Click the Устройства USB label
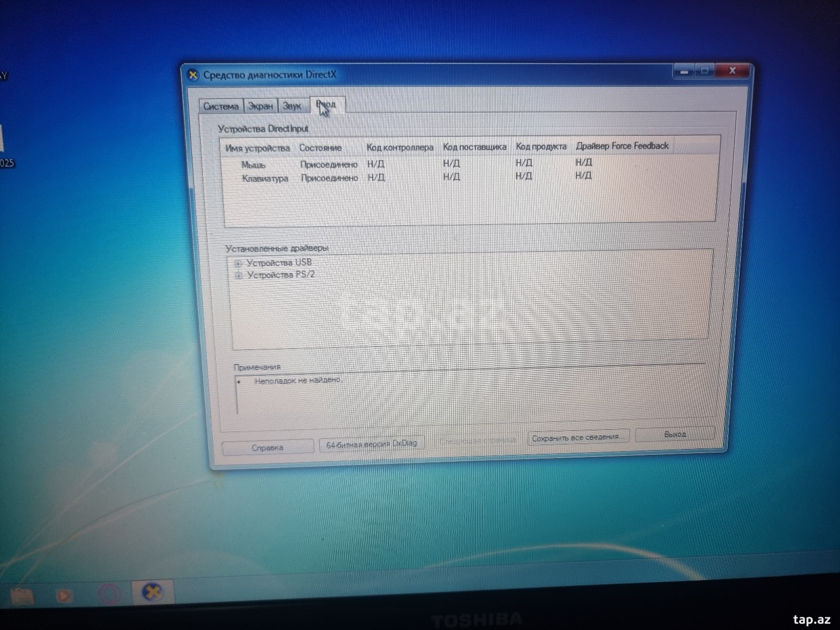The image size is (840, 630). pyautogui.click(x=279, y=262)
